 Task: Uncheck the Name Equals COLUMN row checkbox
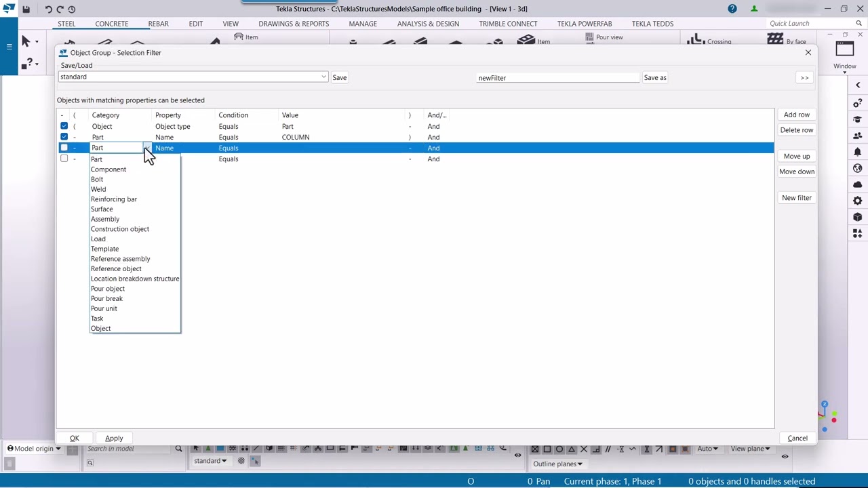(64, 137)
